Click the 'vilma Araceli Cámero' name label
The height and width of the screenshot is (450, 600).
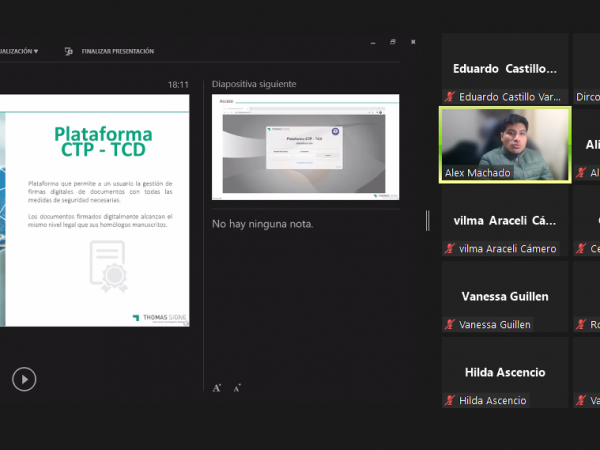[x=507, y=249]
